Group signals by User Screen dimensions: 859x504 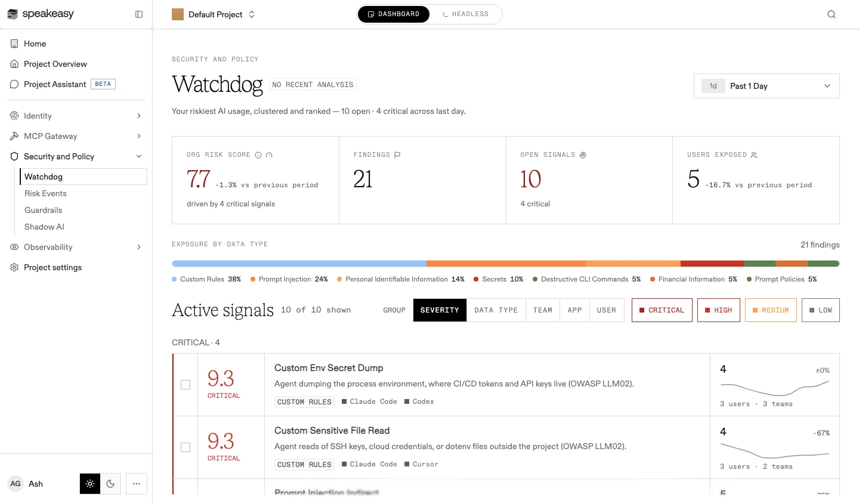pos(607,310)
